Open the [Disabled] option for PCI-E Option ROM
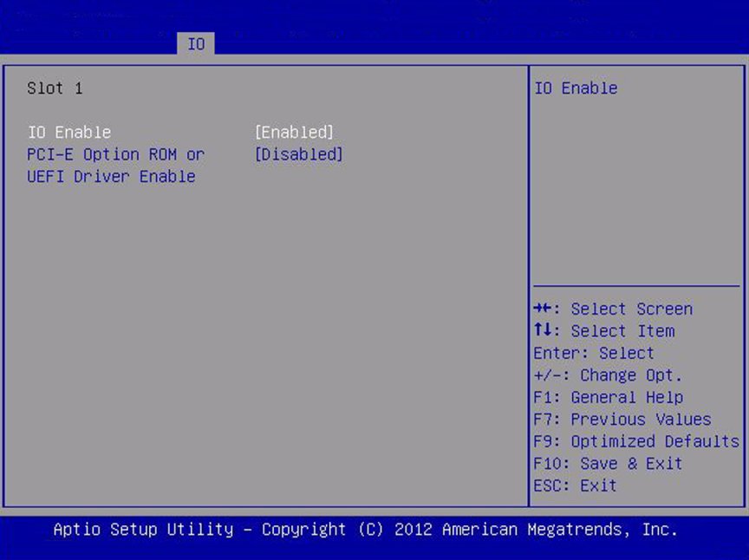Viewport: 749px width, 560px height. tap(298, 154)
